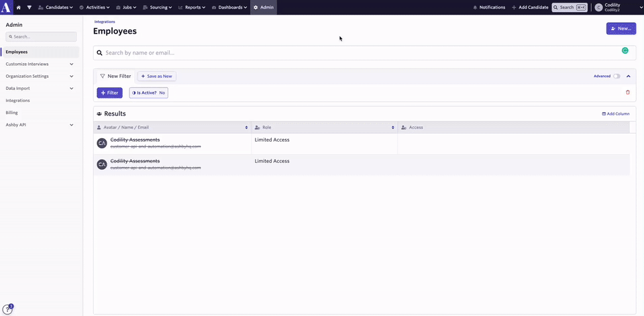644x316 pixels.
Task: Click Add Column above the results table
Action: tap(615, 114)
